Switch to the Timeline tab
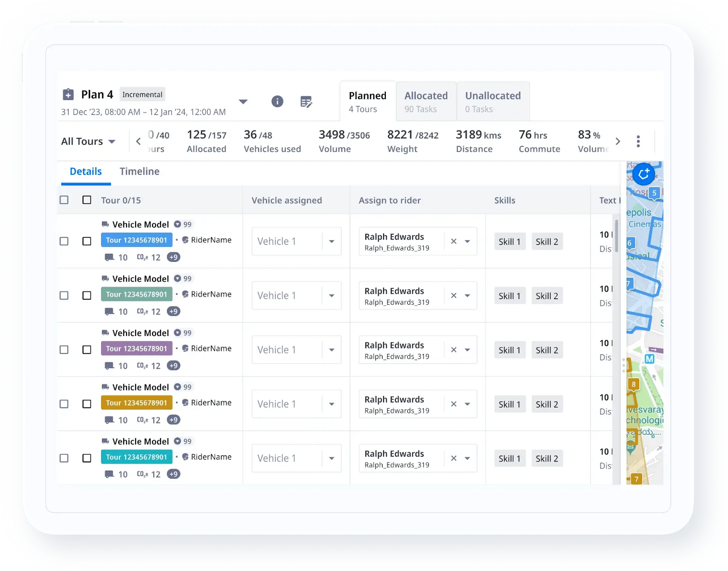The height and width of the screenshot is (571, 728). coord(139,172)
